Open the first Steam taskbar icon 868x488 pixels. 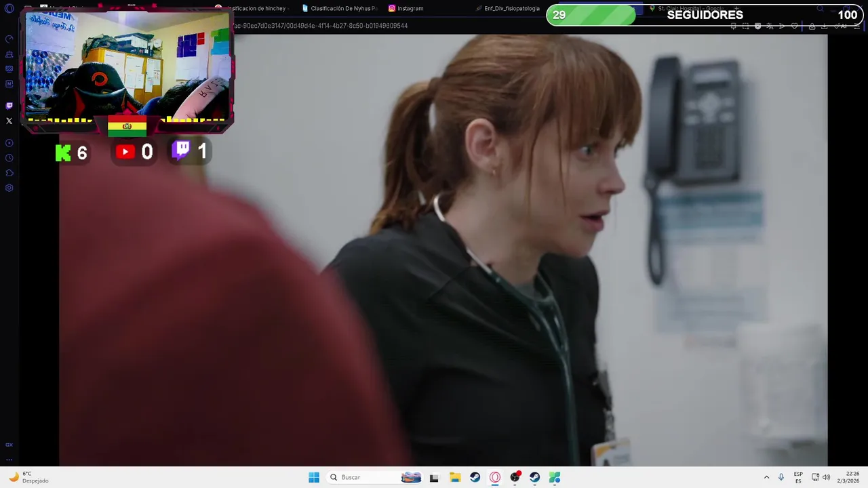[x=475, y=477]
